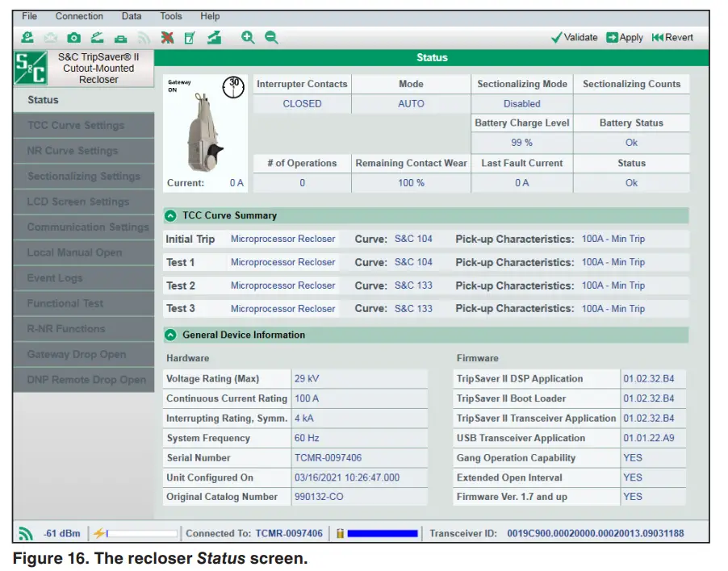Select Status in the left sidebar

(x=44, y=100)
